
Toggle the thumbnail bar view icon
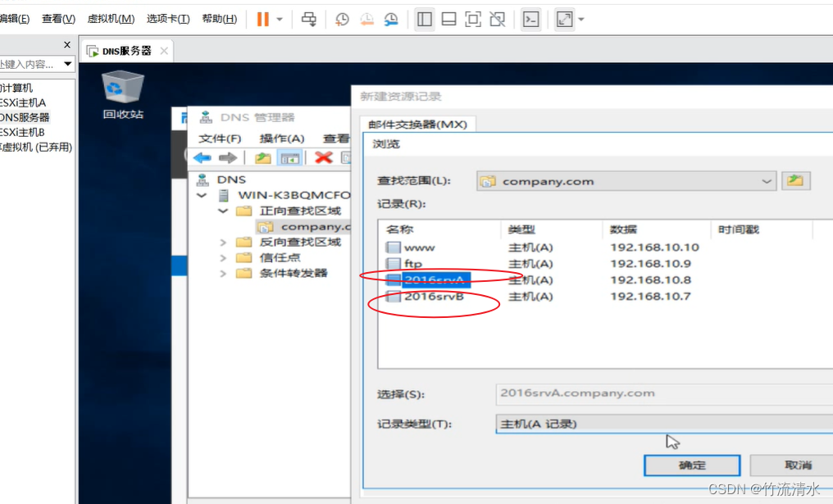pyautogui.click(x=449, y=20)
